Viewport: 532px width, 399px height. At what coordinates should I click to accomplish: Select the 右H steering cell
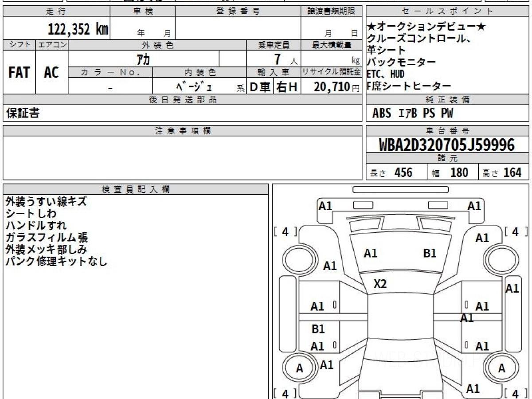pyautogui.click(x=287, y=87)
